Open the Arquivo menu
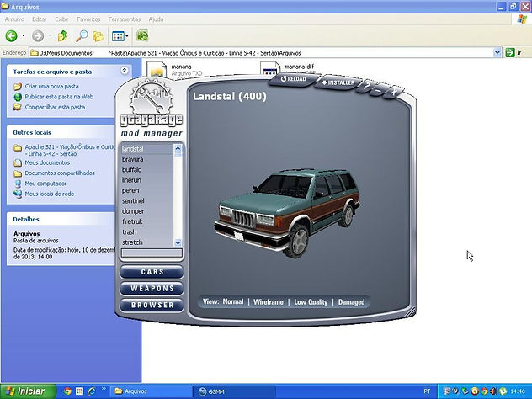Screen dimensions: 532x399 [14, 19]
